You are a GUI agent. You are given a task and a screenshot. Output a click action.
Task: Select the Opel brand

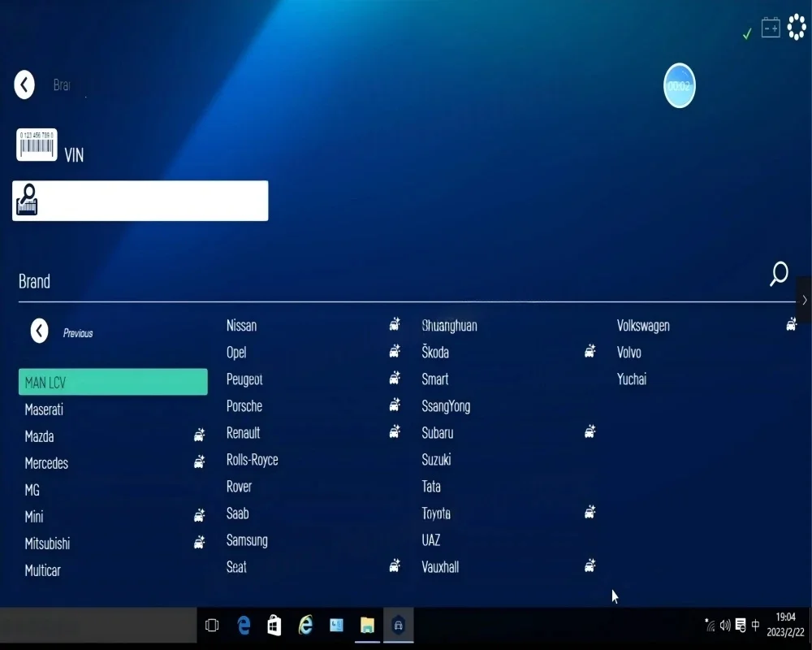coord(236,353)
